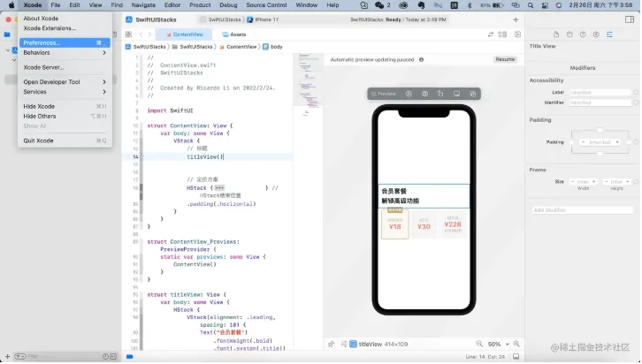Open the Editor menu
The height and width of the screenshot is (364, 642).
pyautogui.click(x=172, y=5)
